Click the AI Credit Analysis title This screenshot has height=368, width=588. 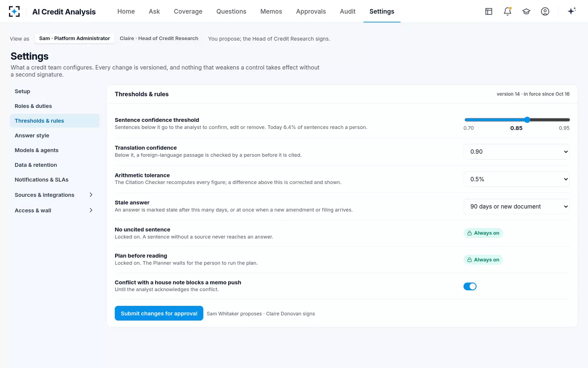(64, 12)
